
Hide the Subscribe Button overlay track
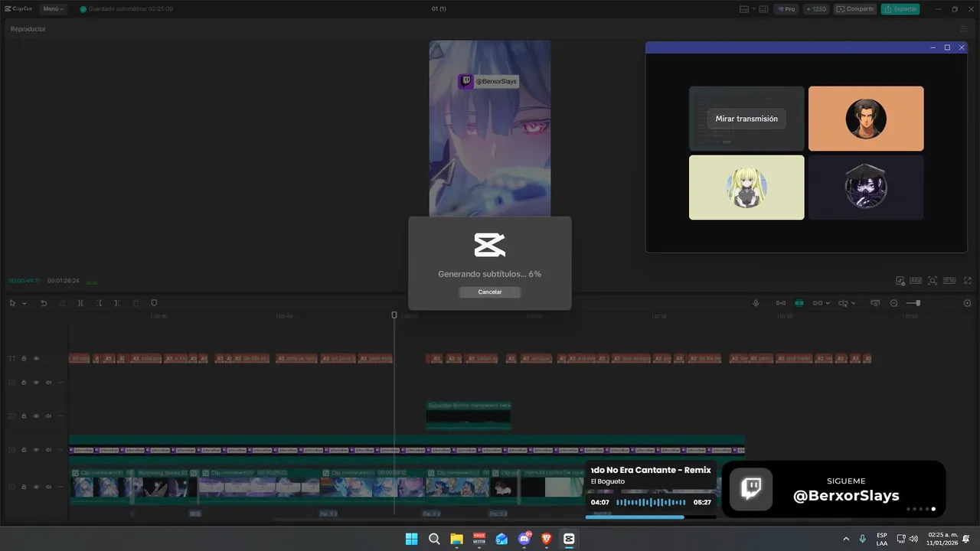click(36, 416)
